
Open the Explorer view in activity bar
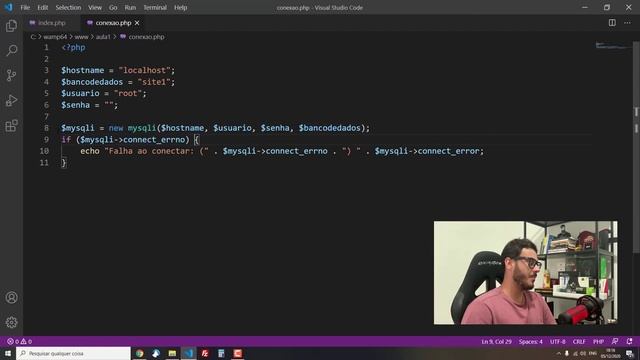(11, 26)
